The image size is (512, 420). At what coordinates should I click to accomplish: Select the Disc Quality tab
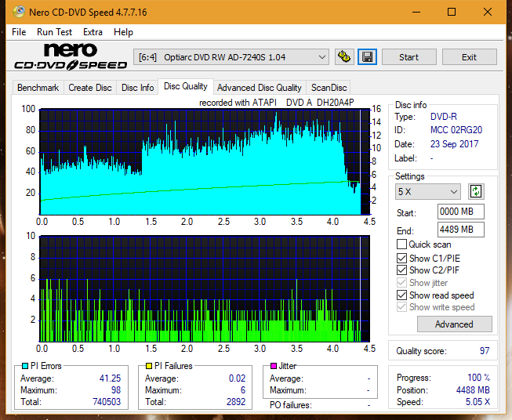(x=186, y=86)
